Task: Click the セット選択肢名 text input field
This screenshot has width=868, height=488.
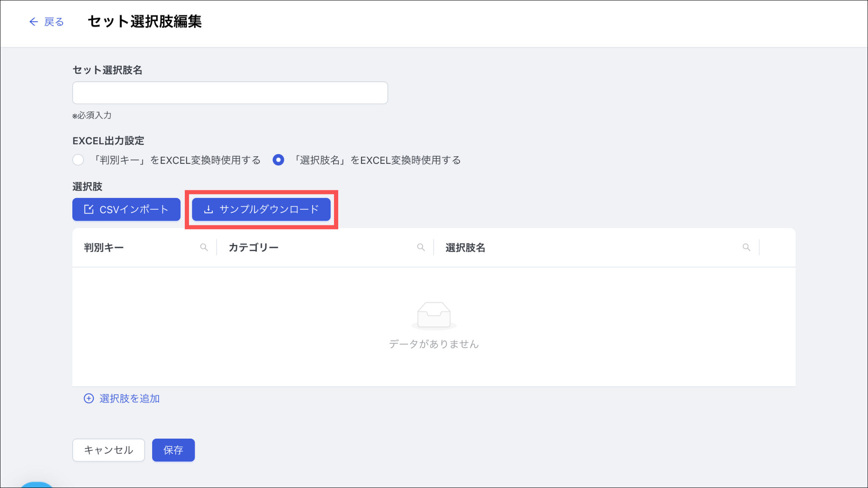Action: pyautogui.click(x=230, y=93)
